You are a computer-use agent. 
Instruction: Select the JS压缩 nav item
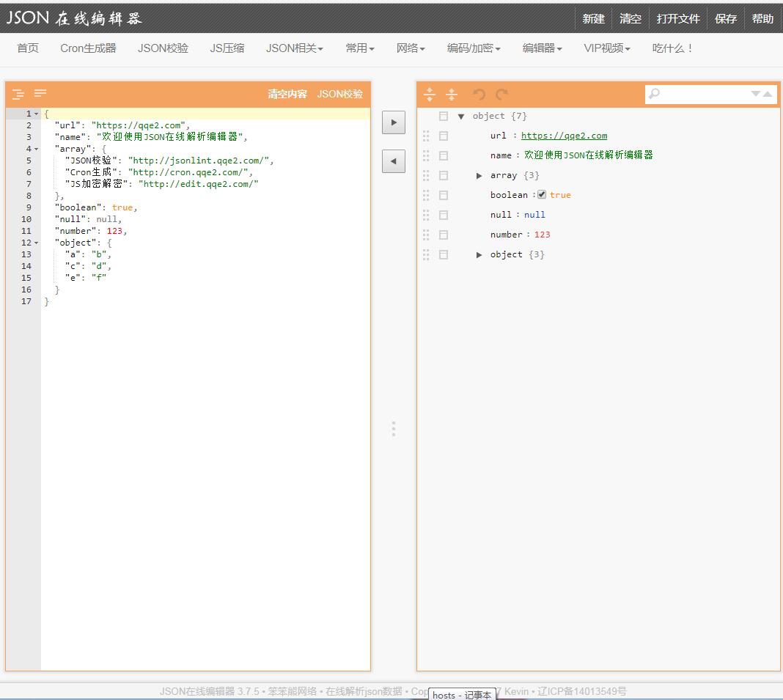[x=227, y=48]
